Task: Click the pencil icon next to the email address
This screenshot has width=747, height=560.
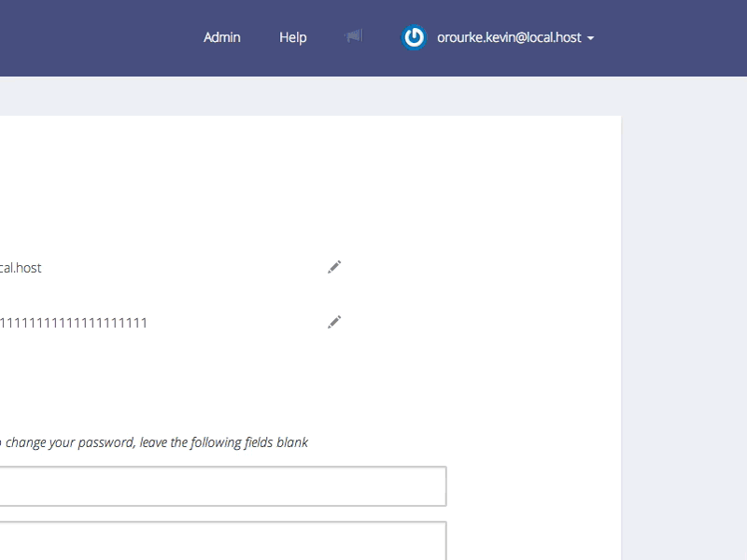Action: pyautogui.click(x=334, y=268)
